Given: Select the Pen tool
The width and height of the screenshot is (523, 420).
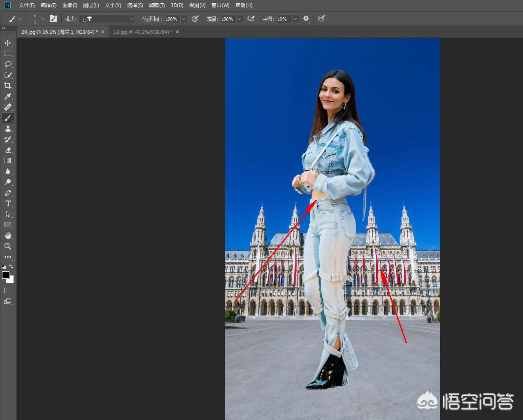Looking at the screenshot, I should click(x=8, y=193).
